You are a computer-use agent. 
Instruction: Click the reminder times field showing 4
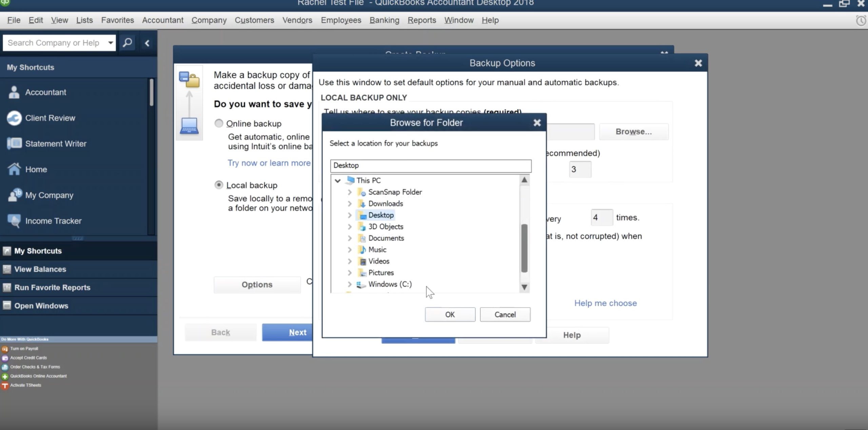click(x=602, y=218)
